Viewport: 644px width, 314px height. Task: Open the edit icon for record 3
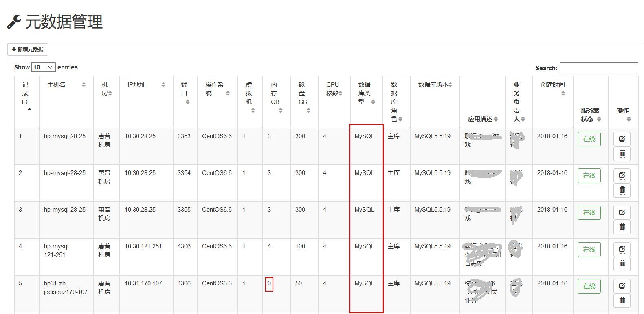tap(622, 212)
